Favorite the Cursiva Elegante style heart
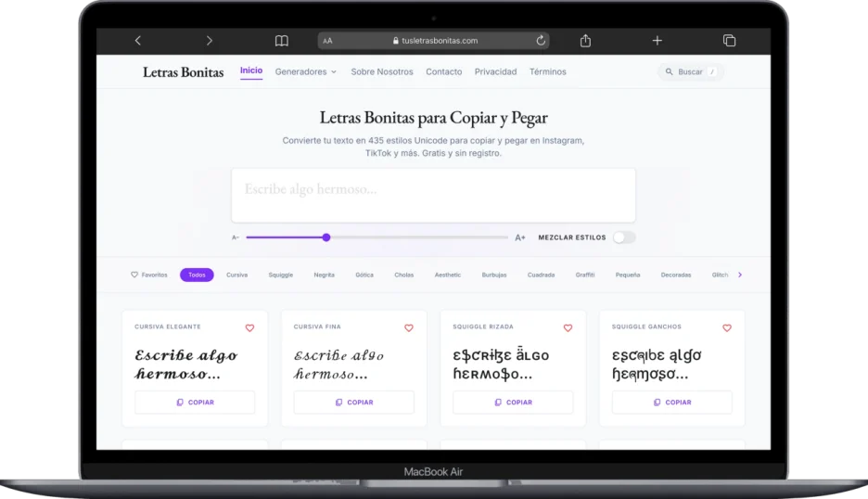 coord(249,327)
